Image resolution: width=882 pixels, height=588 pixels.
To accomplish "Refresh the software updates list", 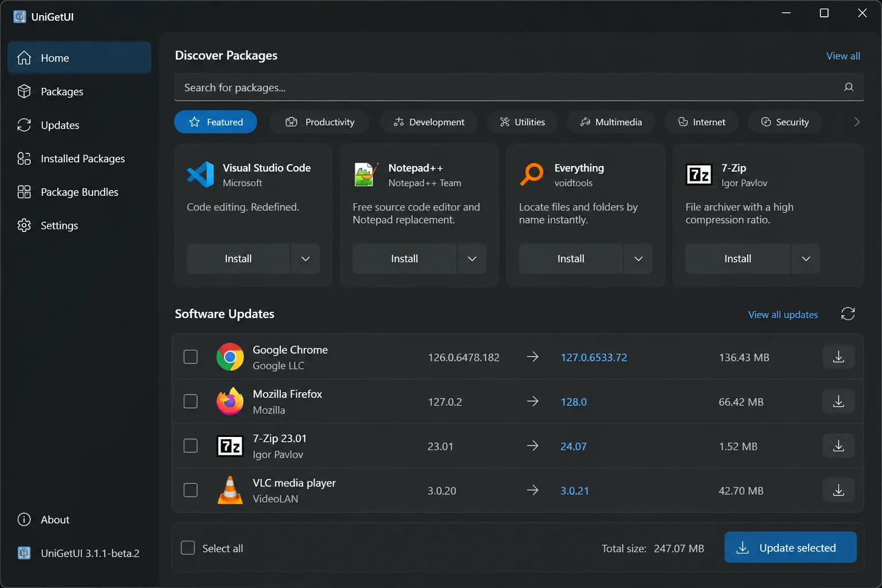I will [x=848, y=314].
